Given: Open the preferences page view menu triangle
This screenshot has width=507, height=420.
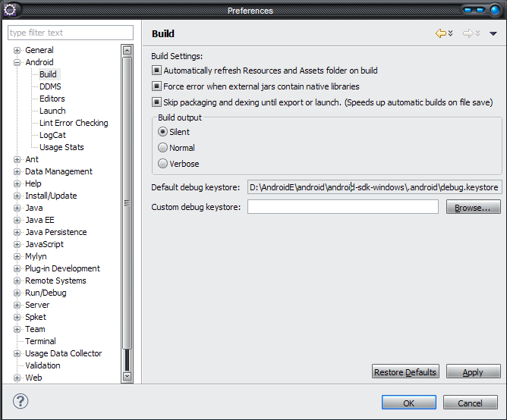Looking at the screenshot, I should pyautogui.click(x=493, y=33).
